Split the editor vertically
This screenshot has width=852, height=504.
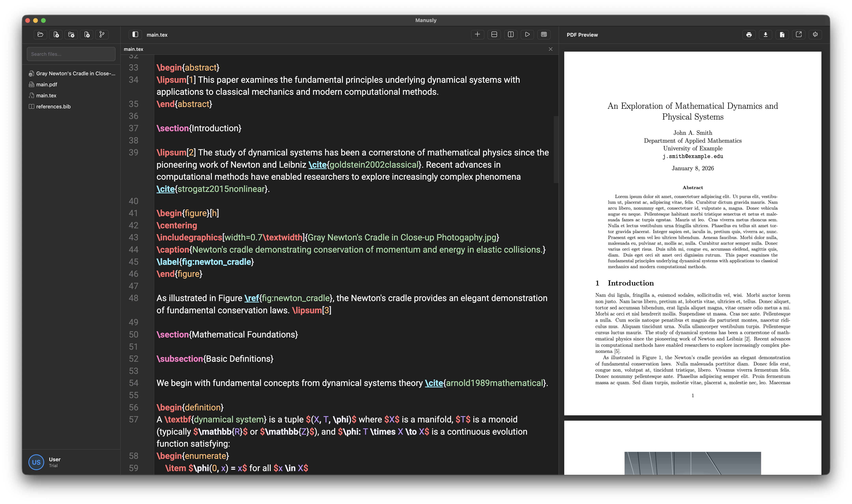pyautogui.click(x=510, y=34)
